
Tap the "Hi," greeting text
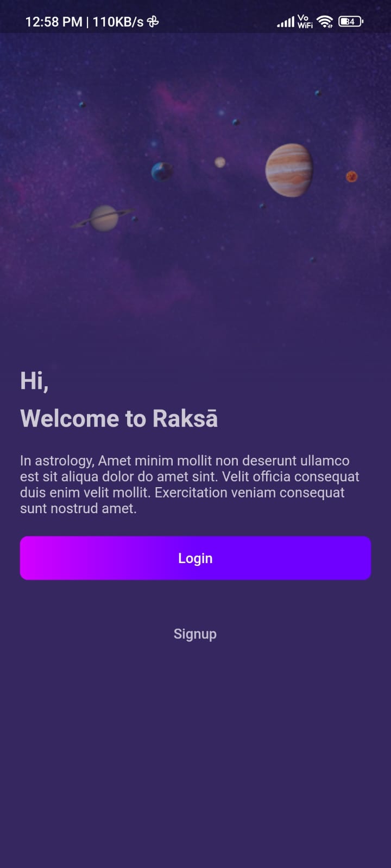(34, 381)
